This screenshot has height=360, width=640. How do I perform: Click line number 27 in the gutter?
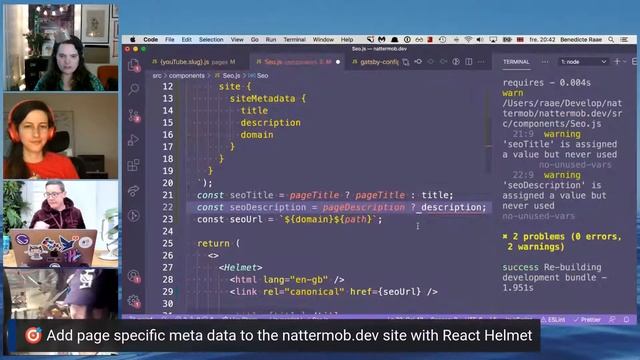click(168, 268)
